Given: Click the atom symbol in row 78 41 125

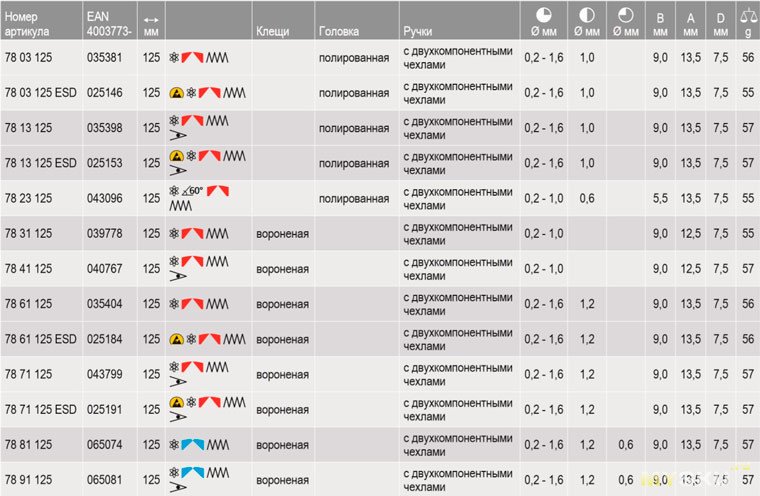Looking at the screenshot, I should [175, 261].
